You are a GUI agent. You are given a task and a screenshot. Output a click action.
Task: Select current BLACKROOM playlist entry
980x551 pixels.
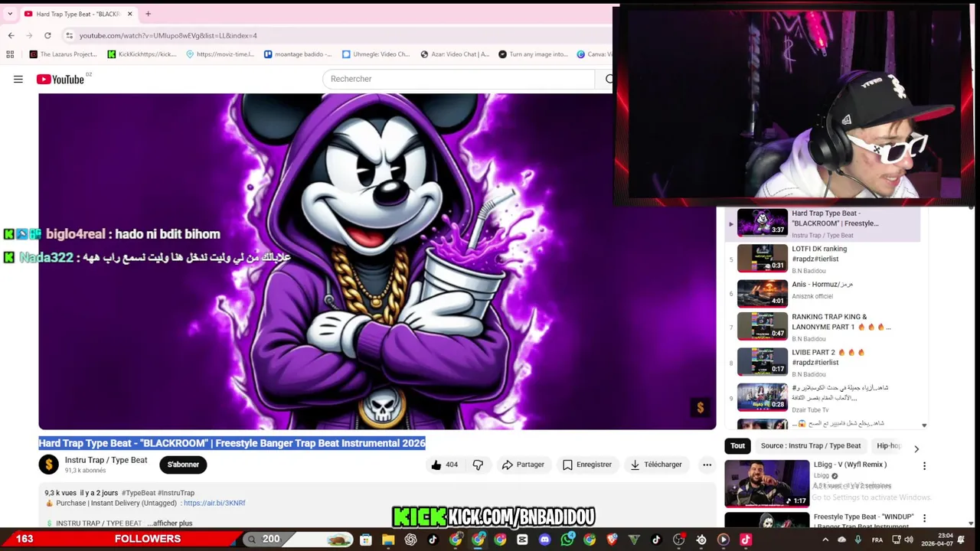tap(822, 223)
